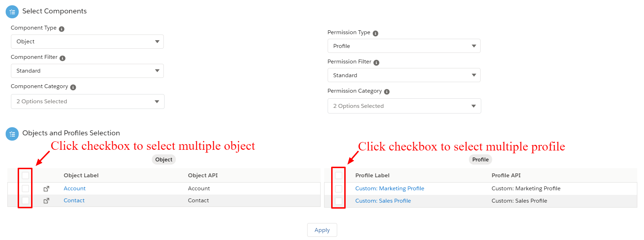Click the Permission Type info icon

click(x=375, y=33)
